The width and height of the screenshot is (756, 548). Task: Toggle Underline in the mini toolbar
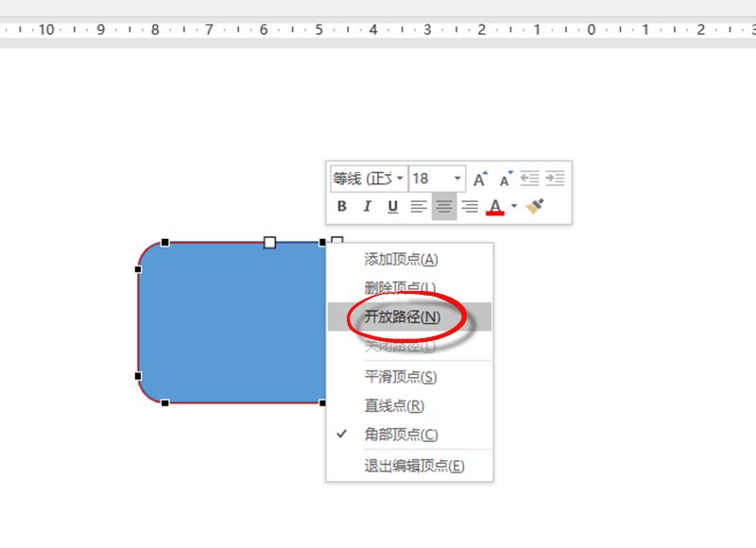392,206
